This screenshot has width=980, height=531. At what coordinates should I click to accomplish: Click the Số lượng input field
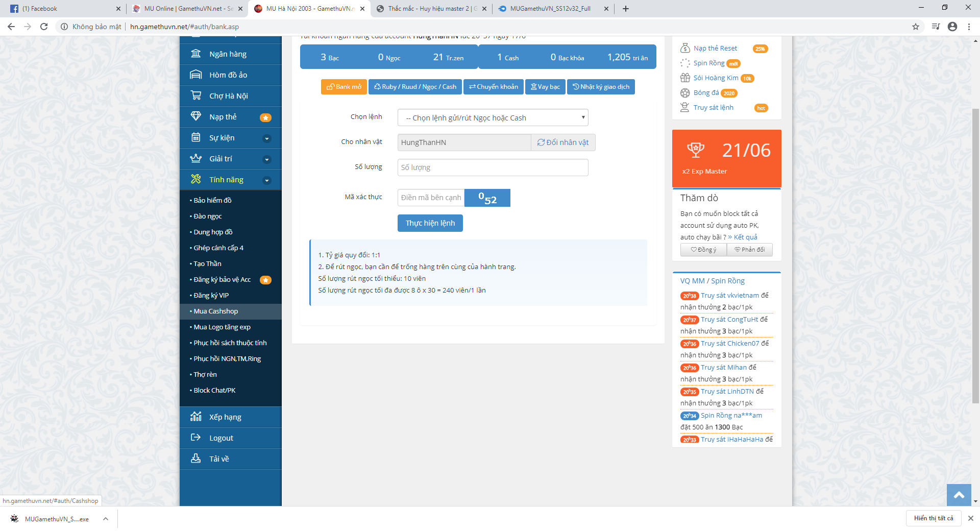pos(493,167)
